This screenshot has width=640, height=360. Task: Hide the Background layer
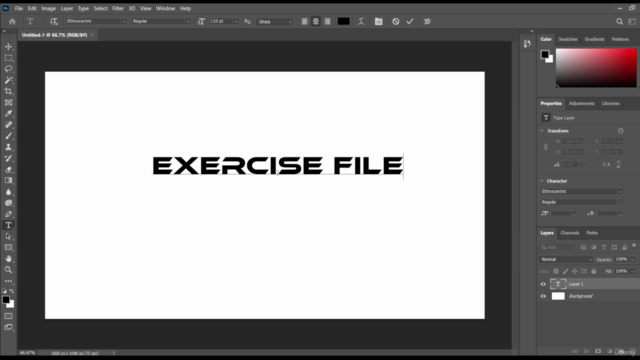point(543,296)
